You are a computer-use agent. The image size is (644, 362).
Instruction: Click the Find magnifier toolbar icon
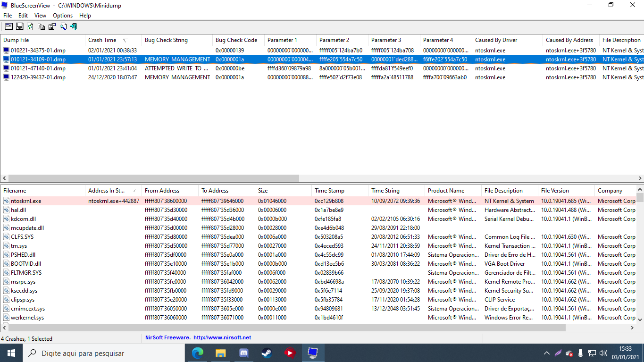(63, 26)
